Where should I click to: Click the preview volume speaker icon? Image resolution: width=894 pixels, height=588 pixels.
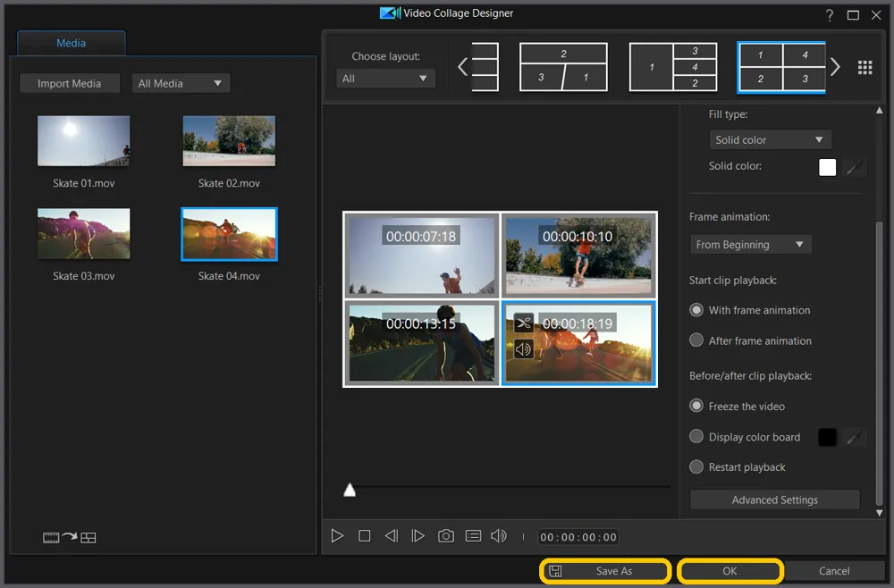(x=499, y=536)
